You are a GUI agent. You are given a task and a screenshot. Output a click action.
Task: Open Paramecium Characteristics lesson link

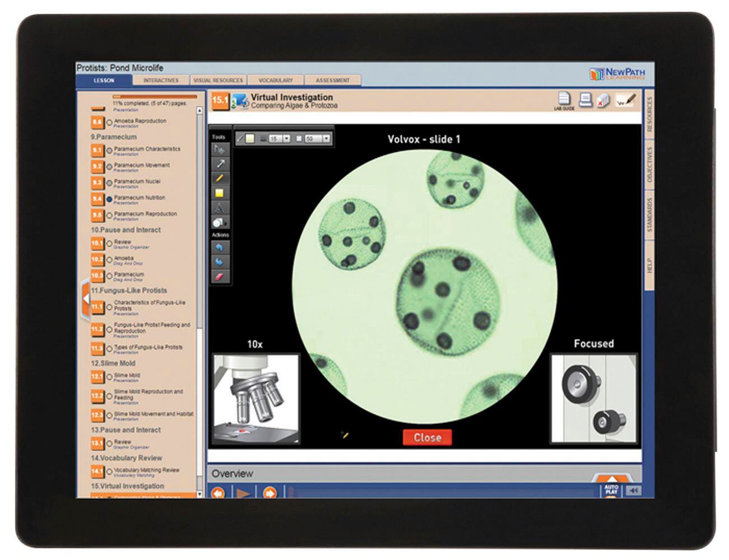tap(147, 149)
